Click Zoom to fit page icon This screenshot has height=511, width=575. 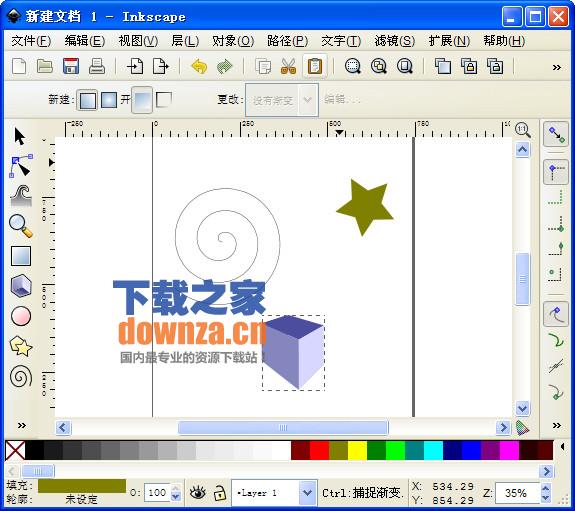tap(405, 66)
